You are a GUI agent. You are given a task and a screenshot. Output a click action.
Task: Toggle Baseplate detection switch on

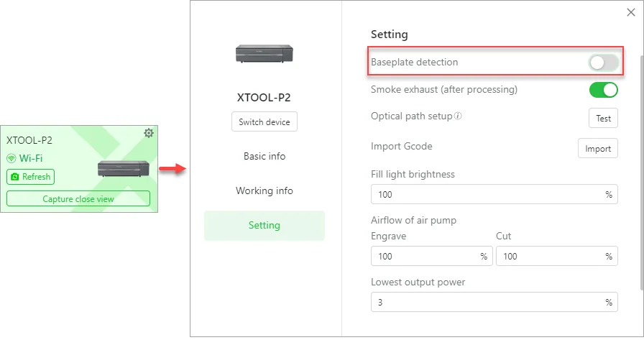[x=603, y=63]
